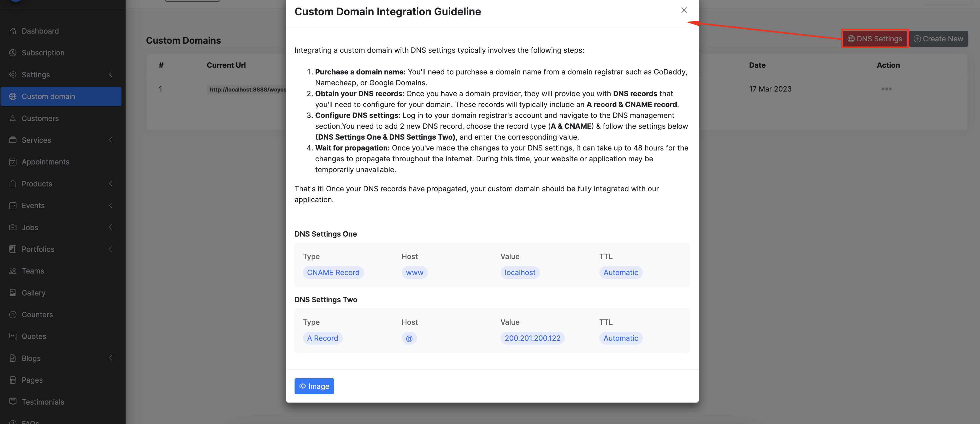Image resolution: width=980 pixels, height=424 pixels.
Task: Expand the Products submenu chevron
Action: click(x=111, y=184)
